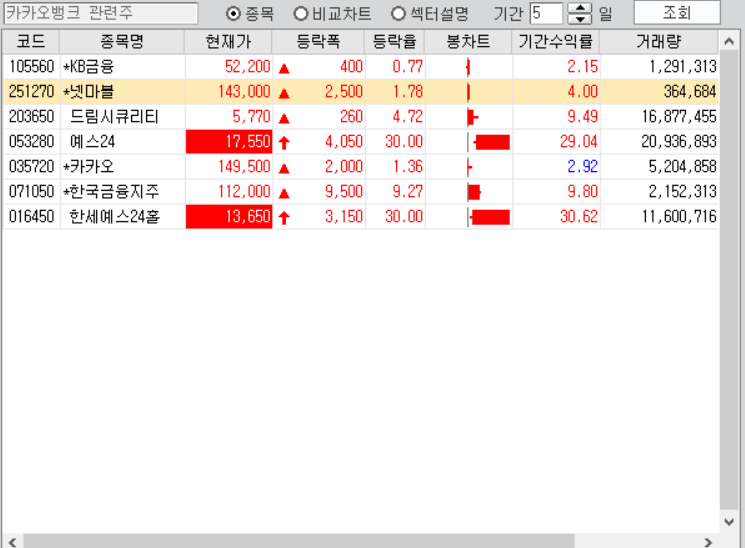Click the horizontal scrollbar left arrow

[12, 541]
